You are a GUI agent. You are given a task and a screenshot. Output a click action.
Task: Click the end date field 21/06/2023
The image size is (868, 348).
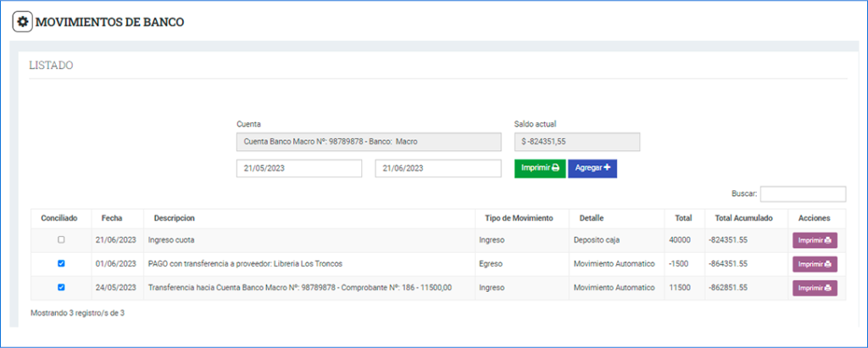(438, 168)
